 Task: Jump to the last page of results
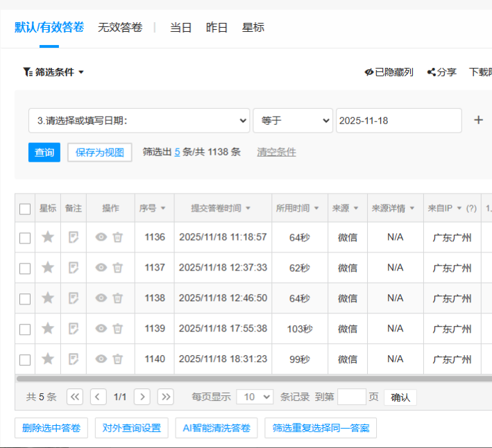(x=165, y=397)
